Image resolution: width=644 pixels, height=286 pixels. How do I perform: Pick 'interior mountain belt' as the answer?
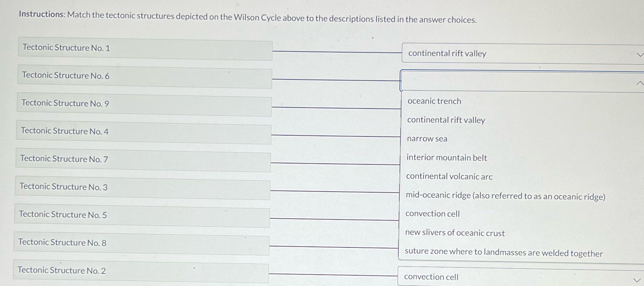click(x=446, y=158)
